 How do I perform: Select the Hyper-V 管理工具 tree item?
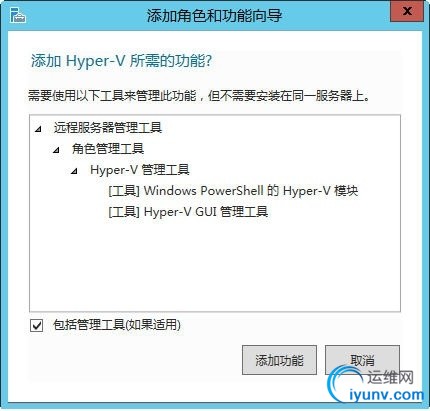tap(140, 170)
